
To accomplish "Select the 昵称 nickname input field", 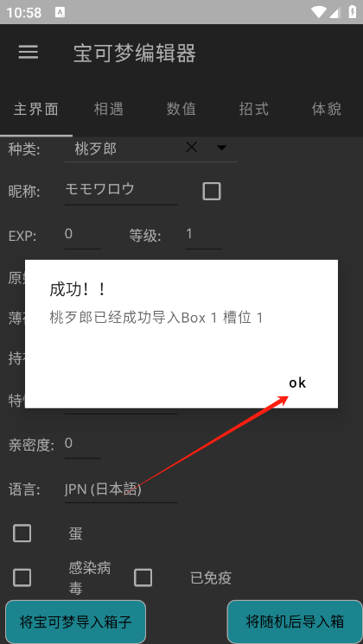I will tap(121, 190).
